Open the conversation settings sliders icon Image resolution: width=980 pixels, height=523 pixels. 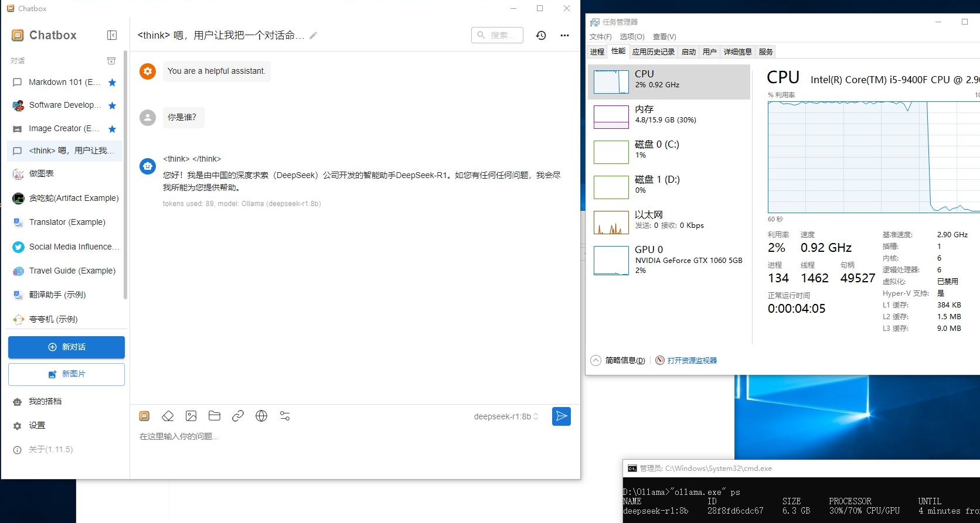click(x=285, y=416)
